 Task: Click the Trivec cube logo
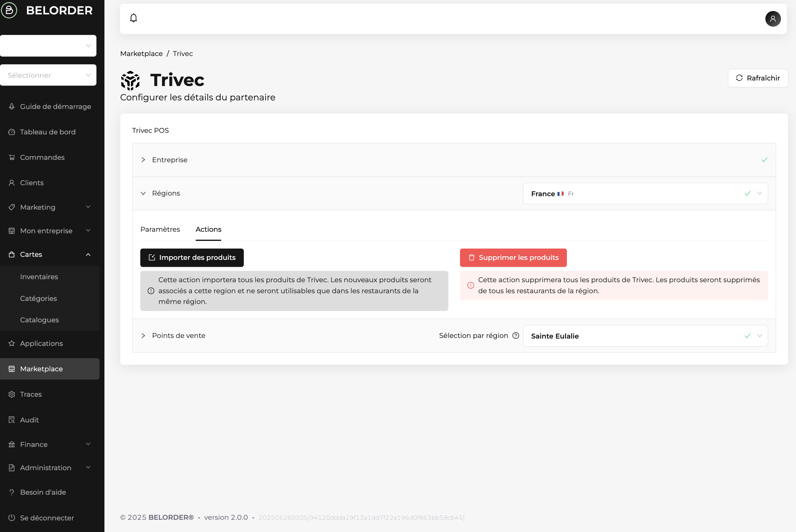pyautogui.click(x=130, y=81)
